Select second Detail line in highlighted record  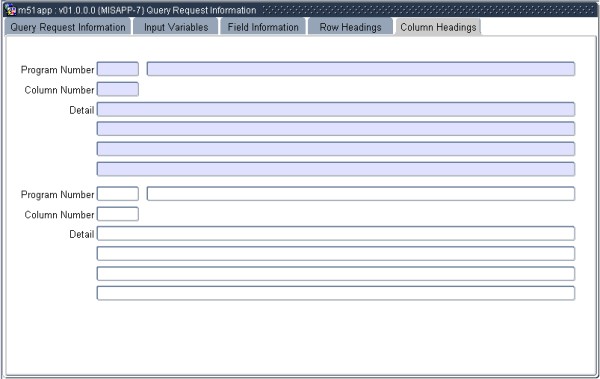click(x=336, y=129)
